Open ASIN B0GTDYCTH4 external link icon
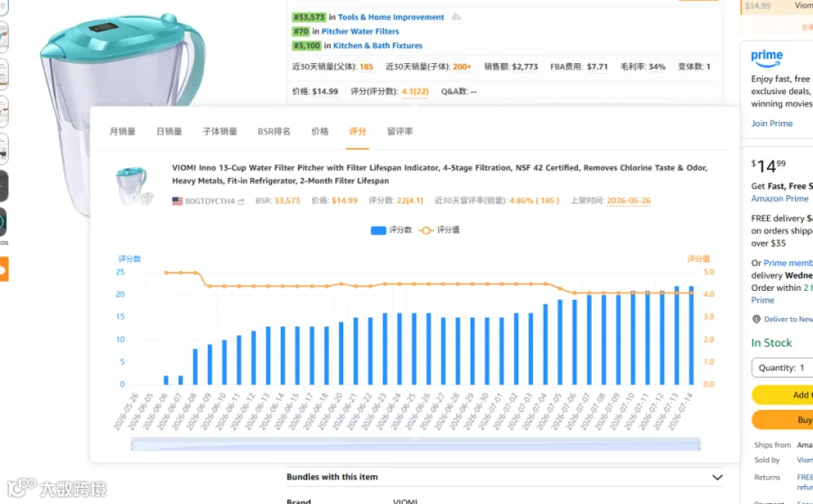This screenshot has height=504, width=813. pyautogui.click(x=240, y=201)
